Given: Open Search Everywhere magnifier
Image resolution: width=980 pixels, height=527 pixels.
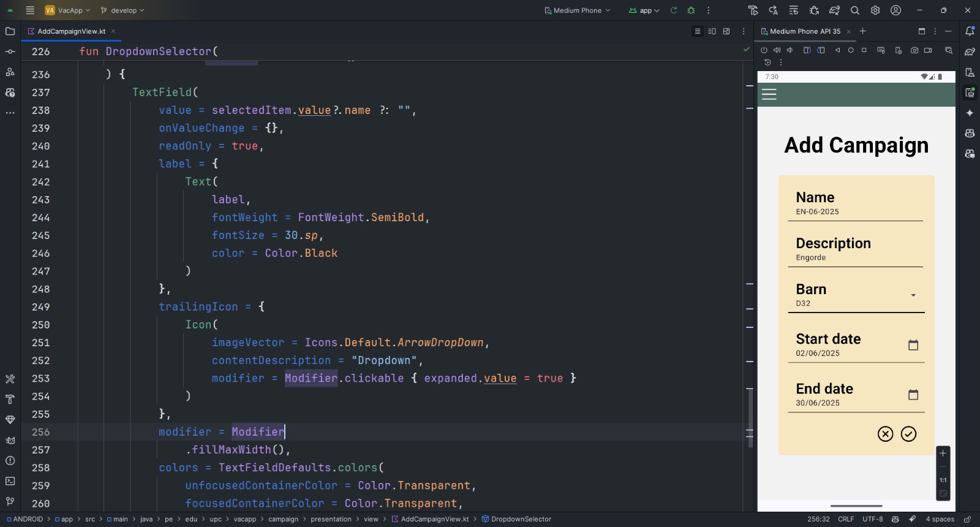Looking at the screenshot, I should pos(855,10).
